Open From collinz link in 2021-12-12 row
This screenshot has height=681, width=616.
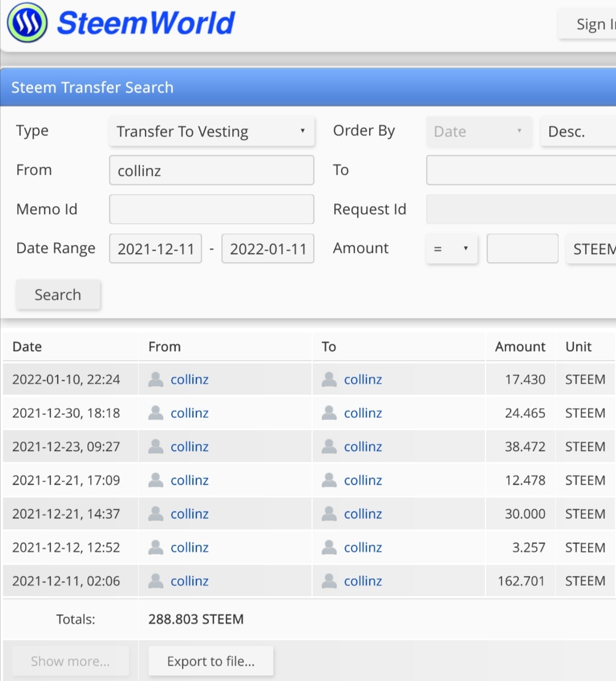[x=189, y=547]
